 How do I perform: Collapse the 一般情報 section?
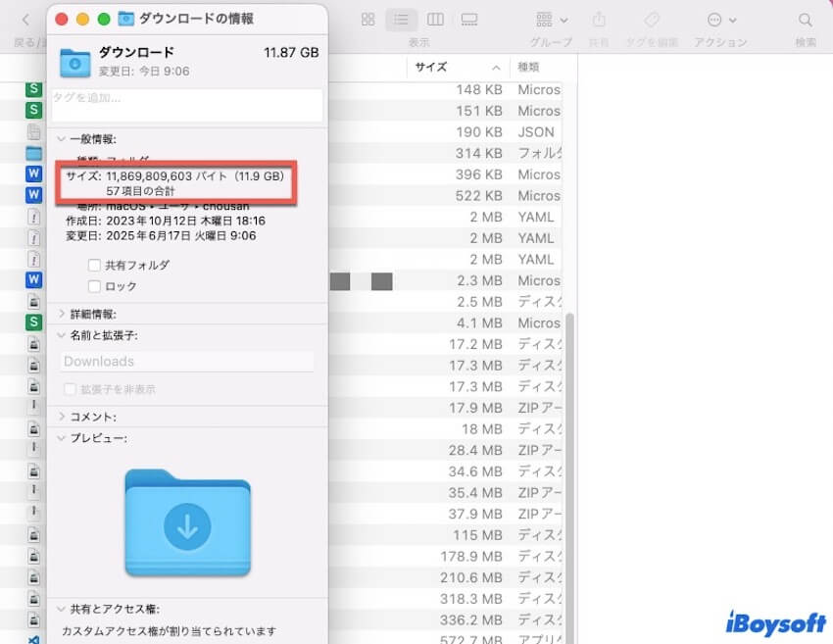63,139
